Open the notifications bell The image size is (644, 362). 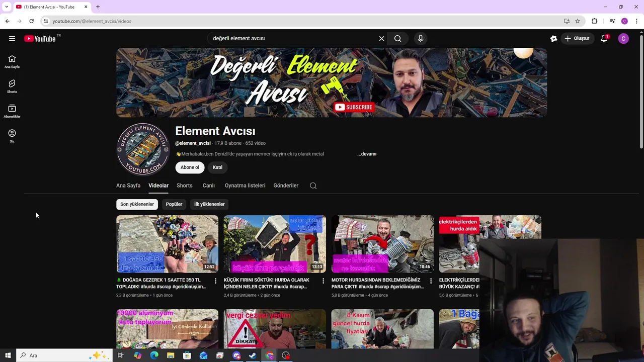tap(604, 38)
